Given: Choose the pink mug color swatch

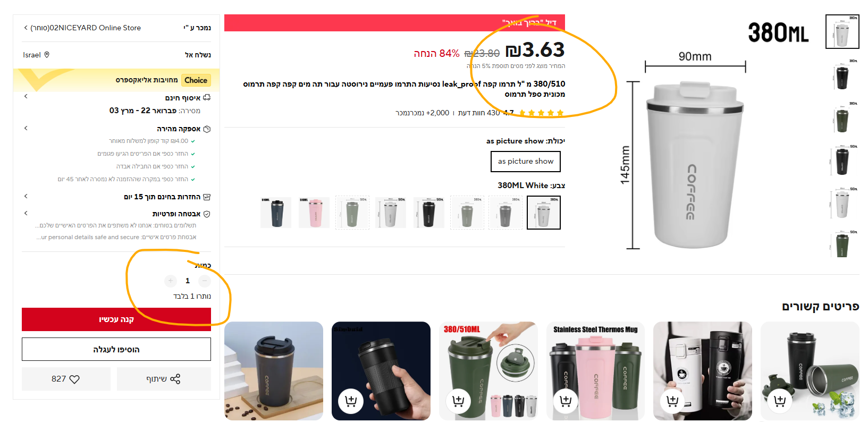Looking at the screenshot, I should [314, 213].
